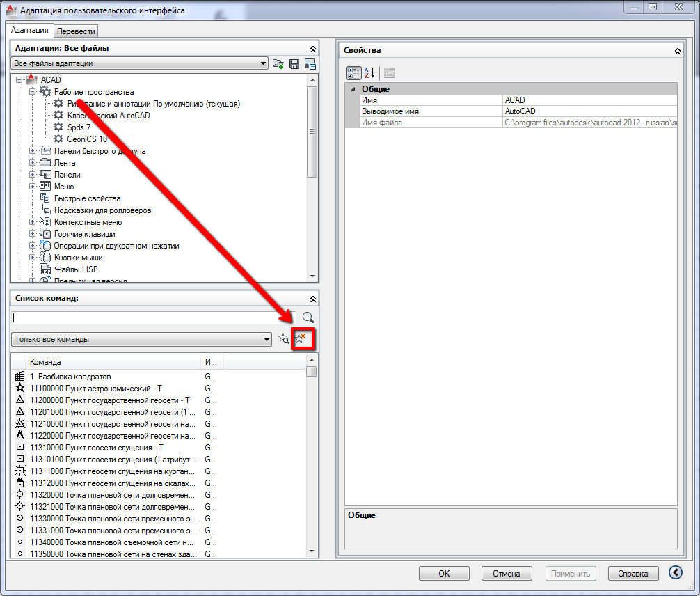Click the round arrow button to collapse dialog
Viewport: 700px width, 596px height.
pos(676,572)
